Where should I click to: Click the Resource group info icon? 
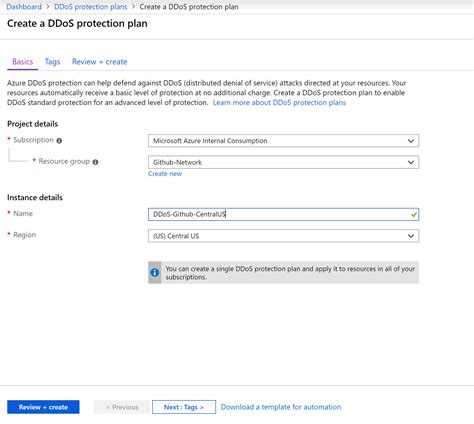[x=95, y=162]
